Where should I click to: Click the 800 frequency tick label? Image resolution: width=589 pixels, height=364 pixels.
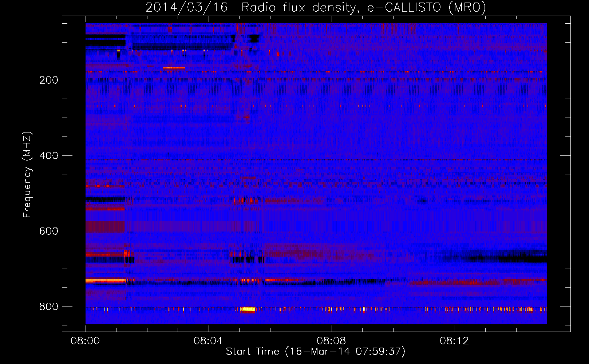[x=49, y=306]
